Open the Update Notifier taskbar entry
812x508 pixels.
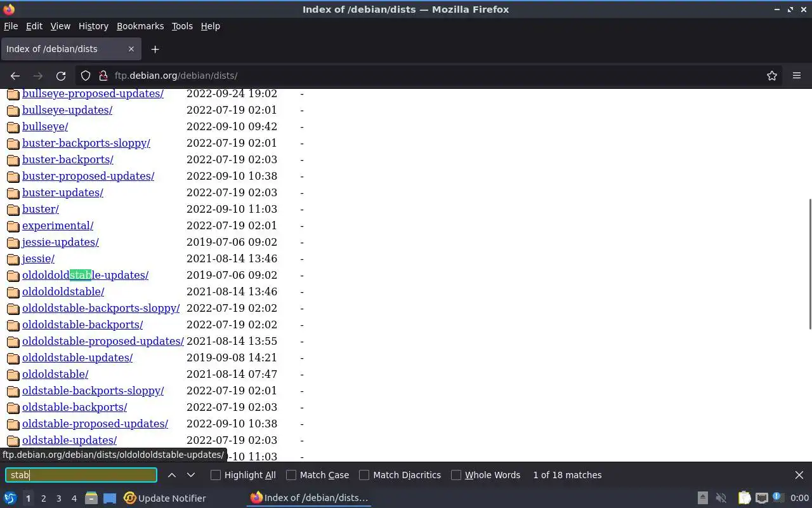click(x=165, y=498)
